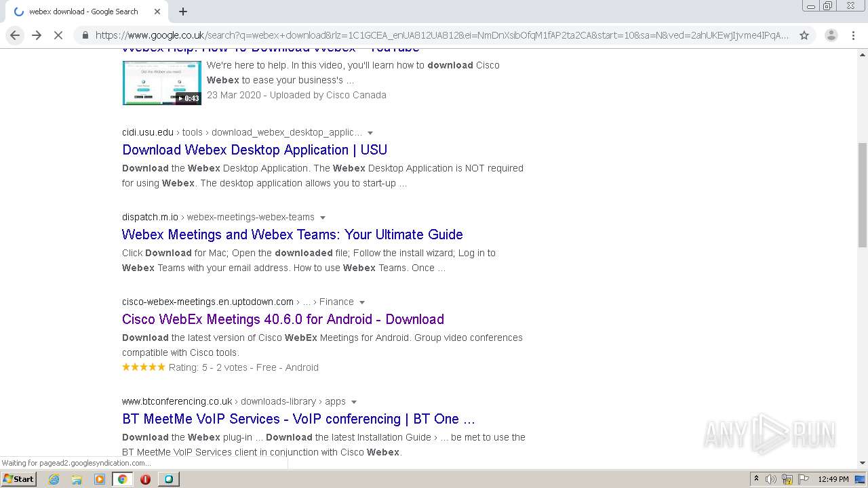Screen dimensions: 868x488
Task: Open Webex Meetings and Webex Teams Guide link
Action: 292,235
